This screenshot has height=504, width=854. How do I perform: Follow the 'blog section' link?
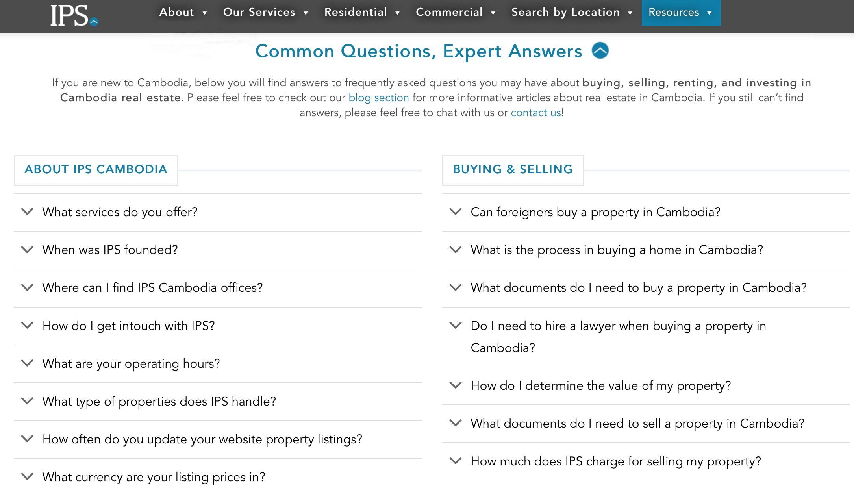[378, 98]
